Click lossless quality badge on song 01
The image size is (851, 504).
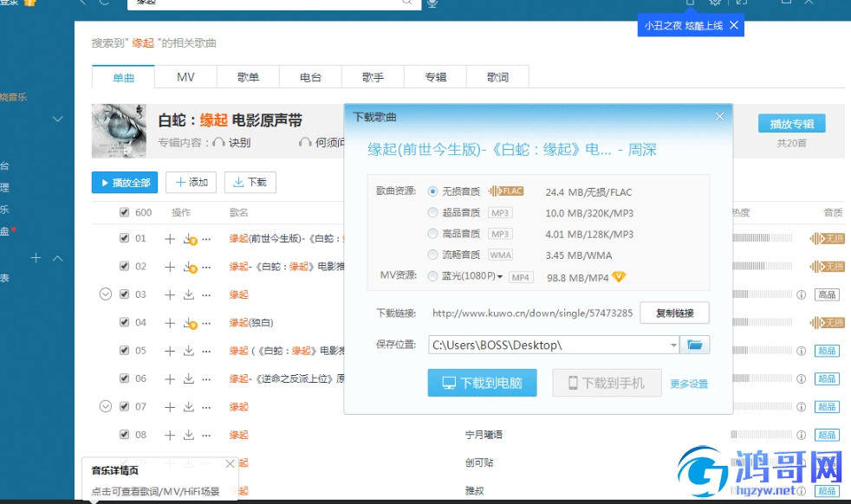(x=827, y=238)
